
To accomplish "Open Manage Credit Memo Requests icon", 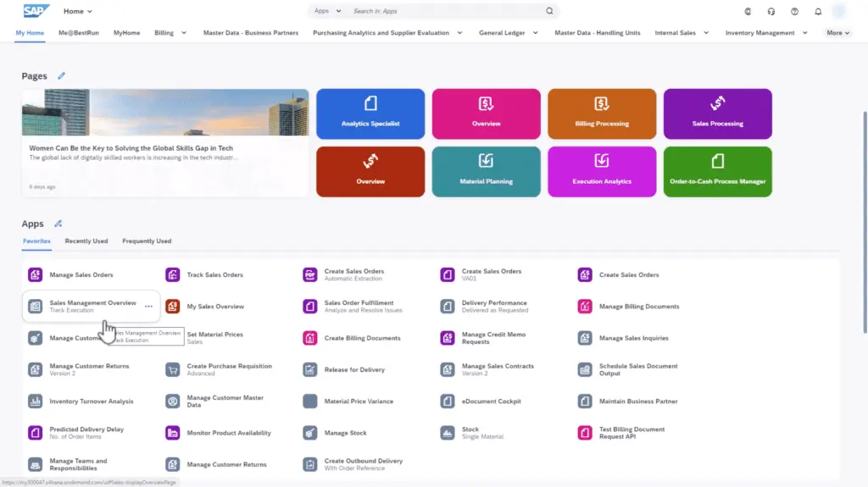I will [448, 338].
